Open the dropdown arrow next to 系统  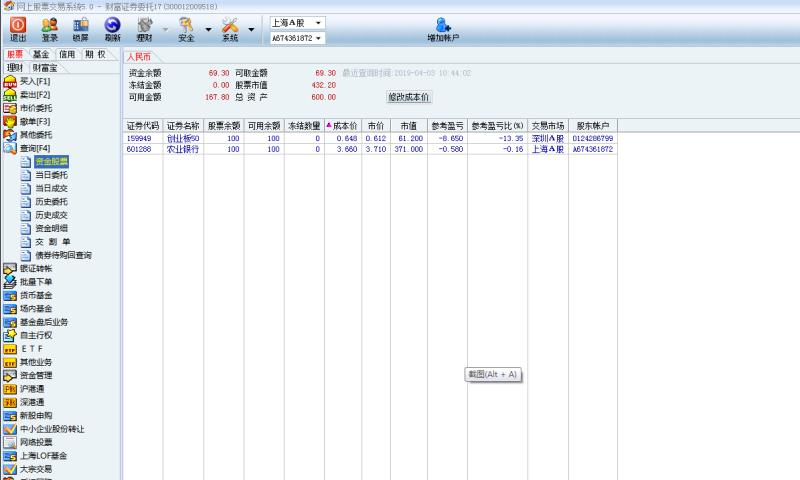point(251,30)
